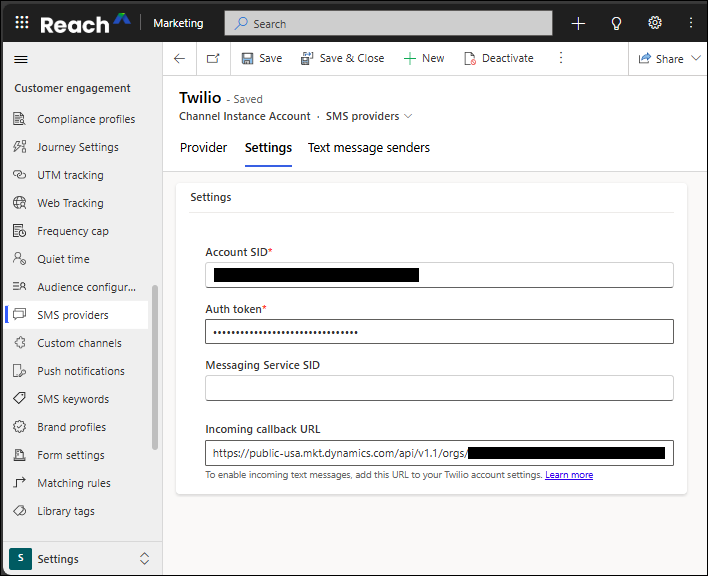The height and width of the screenshot is (576, 708).
Task: Open Push notifications in sidebar
Action: [x=80, y=371]
